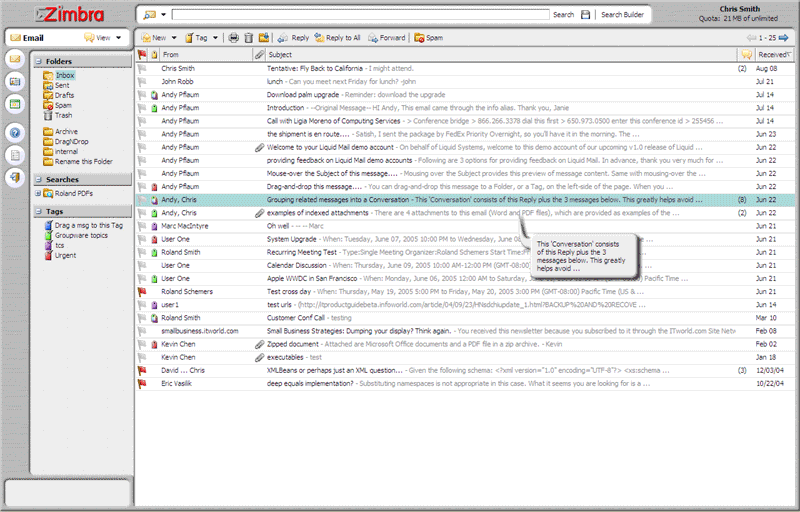Screen dimensions: 800x512
Task: Create a New message
Action: point(154,38)
